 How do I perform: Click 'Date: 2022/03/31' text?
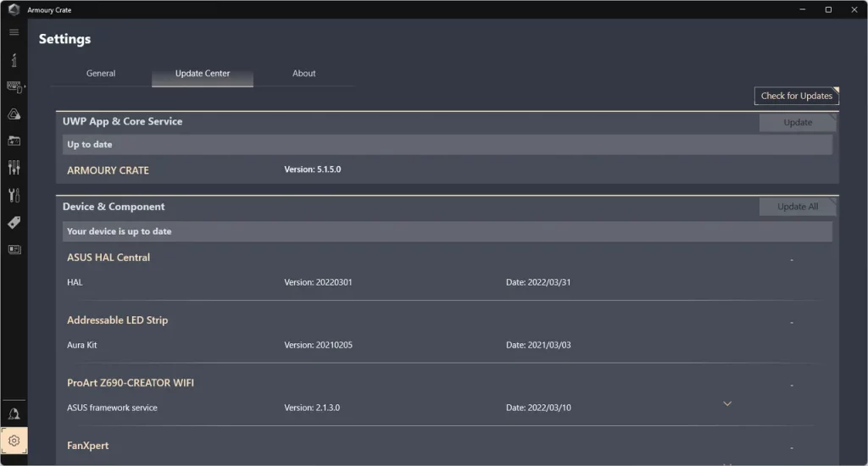pos(538,282)
